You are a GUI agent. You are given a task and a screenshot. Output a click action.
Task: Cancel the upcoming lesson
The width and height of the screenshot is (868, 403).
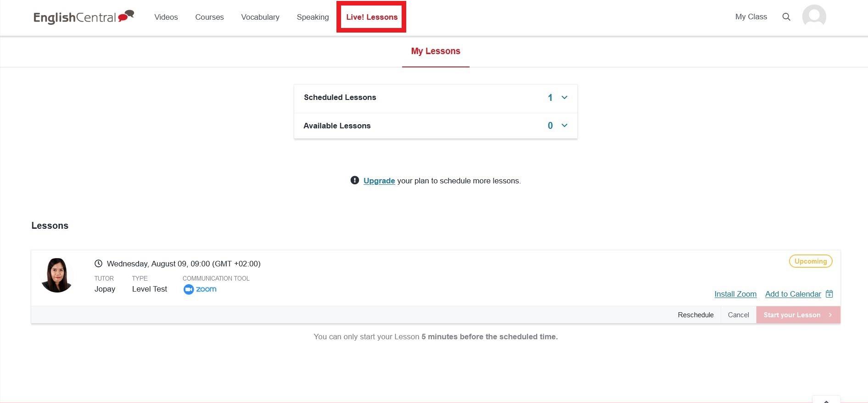[739, 315]
